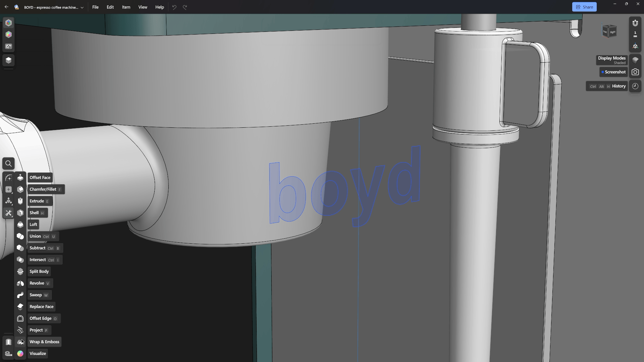Click the Front face of view cube
644x362 pixels.
pos(605,32)
